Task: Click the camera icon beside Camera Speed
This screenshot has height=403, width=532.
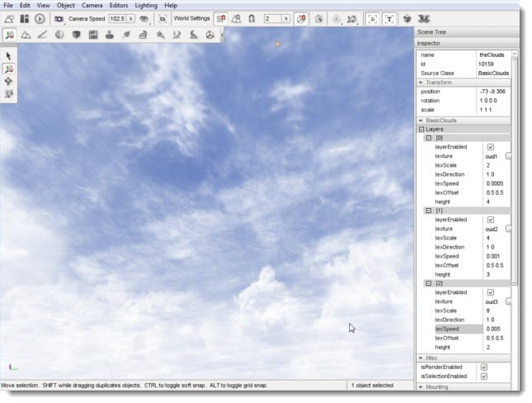Action: (x=59, y=18)
